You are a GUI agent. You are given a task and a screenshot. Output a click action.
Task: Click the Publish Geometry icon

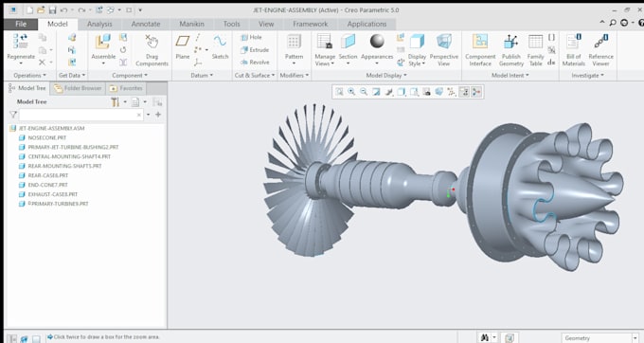pos(510,42)
